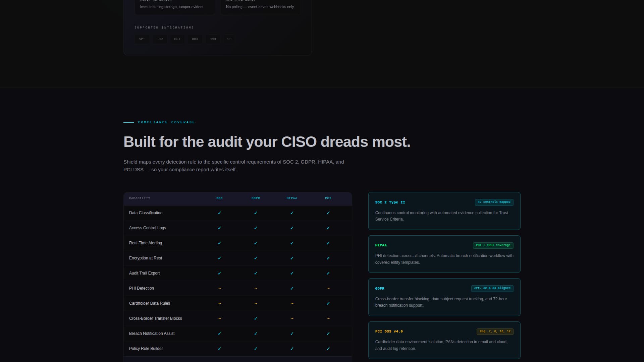Image resolution: width=644 pixels, height=362 pixels.
Task: Click the GDR integration chip
Action: [x=160, y=39]
